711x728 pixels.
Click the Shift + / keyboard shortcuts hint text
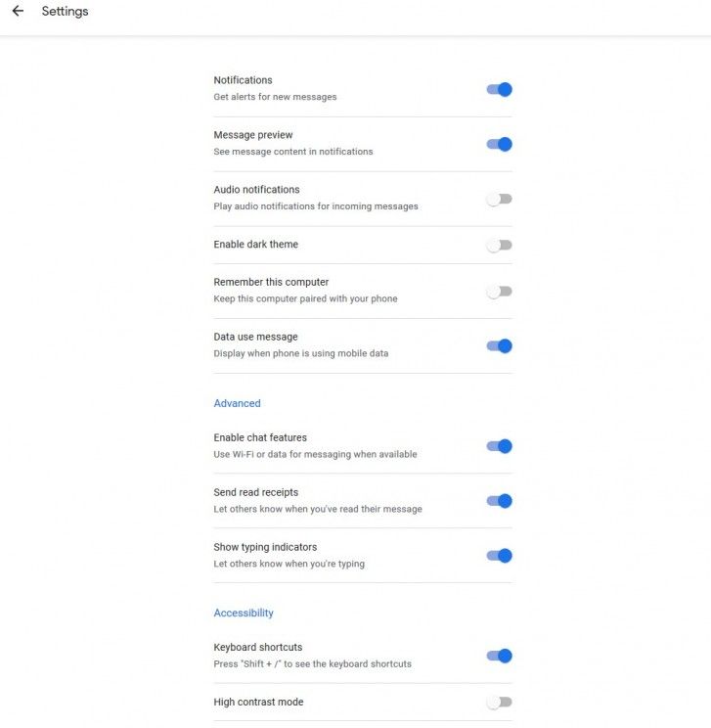[312, 664]
